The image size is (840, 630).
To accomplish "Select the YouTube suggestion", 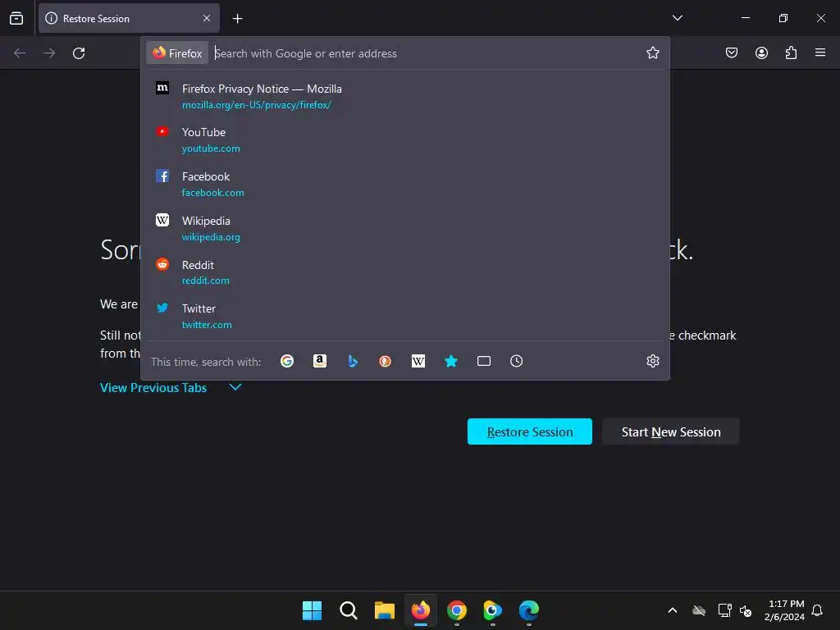I will pyautogui.click(x=405, y=140).
